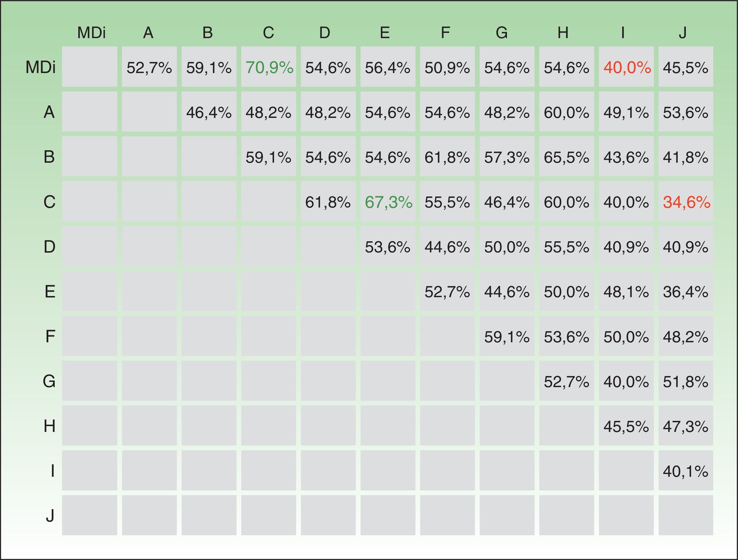The image size is (738, 560).
Task: Click the 47,3% cell in row H
Action: [x=685, y=426]
